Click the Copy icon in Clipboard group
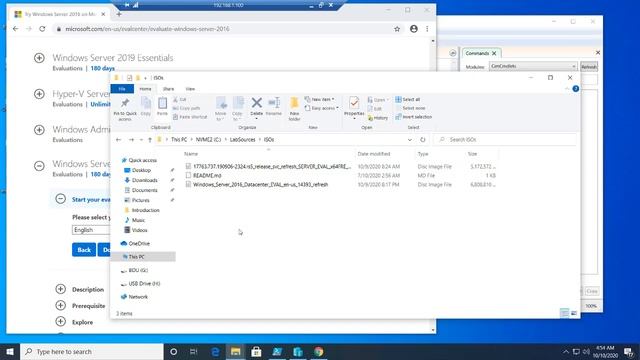 (146, 107)
